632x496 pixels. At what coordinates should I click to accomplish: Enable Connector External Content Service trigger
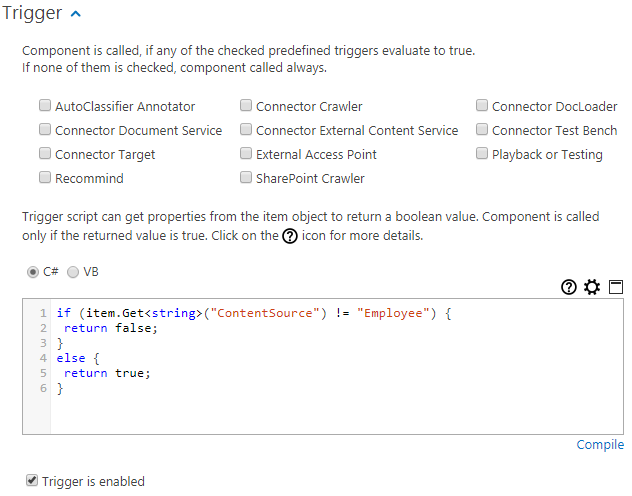(246, 130)
